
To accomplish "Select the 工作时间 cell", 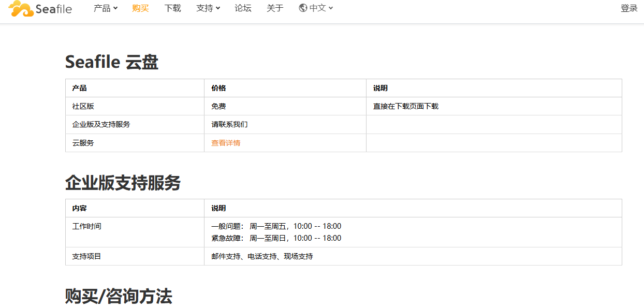I will (135, 232).
